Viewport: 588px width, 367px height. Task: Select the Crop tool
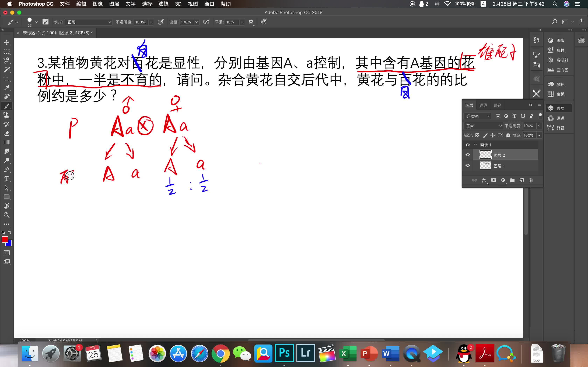(6, 79)
